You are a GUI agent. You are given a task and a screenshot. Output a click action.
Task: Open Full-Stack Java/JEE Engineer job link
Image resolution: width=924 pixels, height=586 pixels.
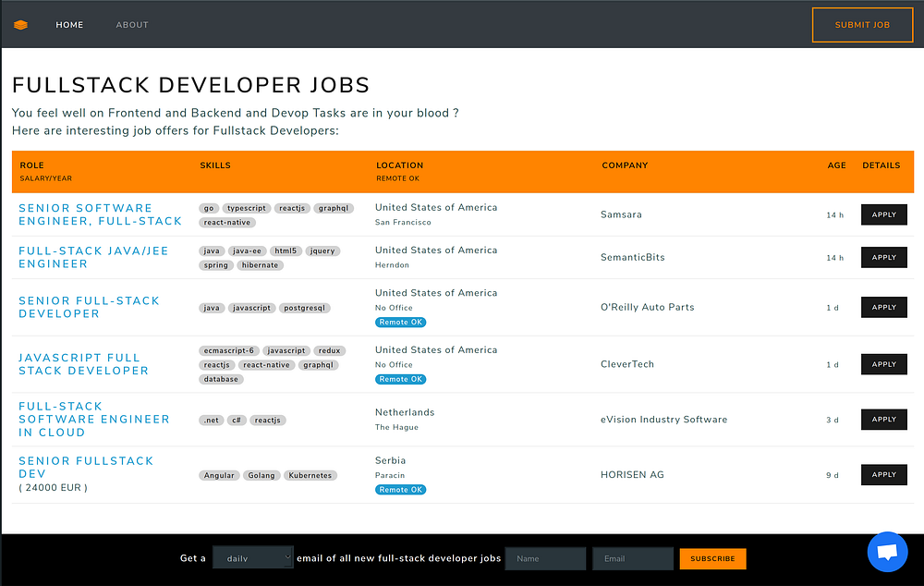coord(93,257)
